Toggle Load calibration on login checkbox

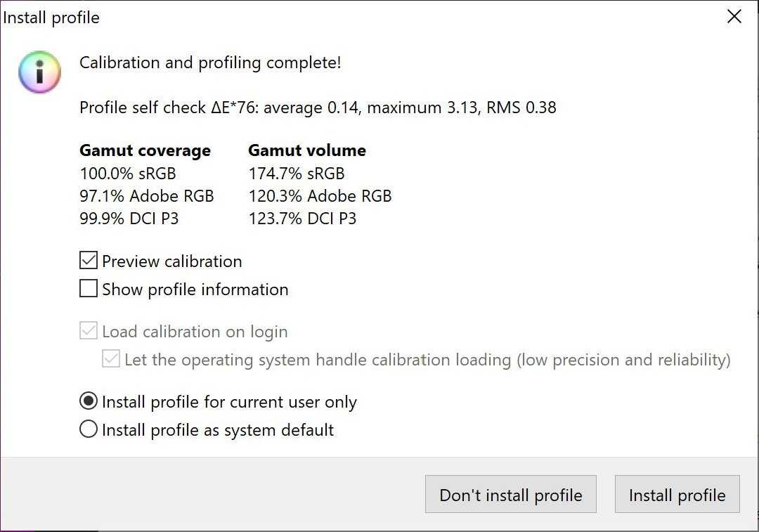pyautogui.click(x=89, y=331)
